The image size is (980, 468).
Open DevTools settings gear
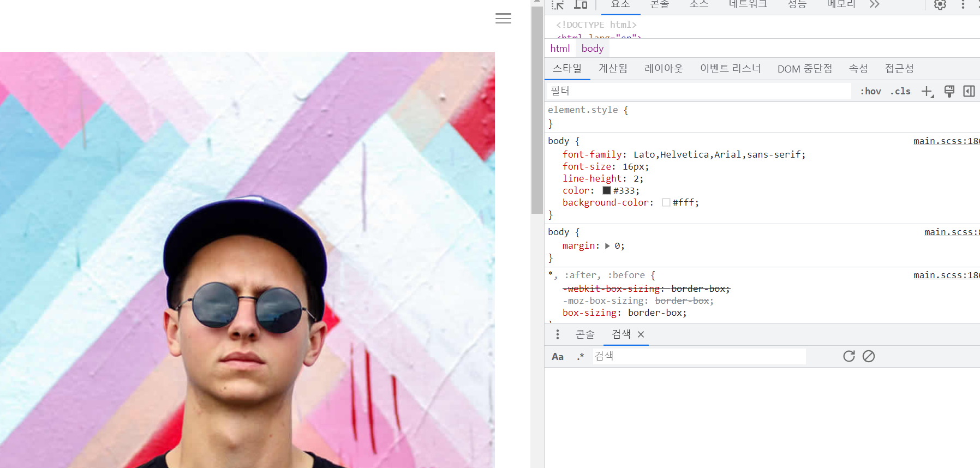tap(940, 5)
